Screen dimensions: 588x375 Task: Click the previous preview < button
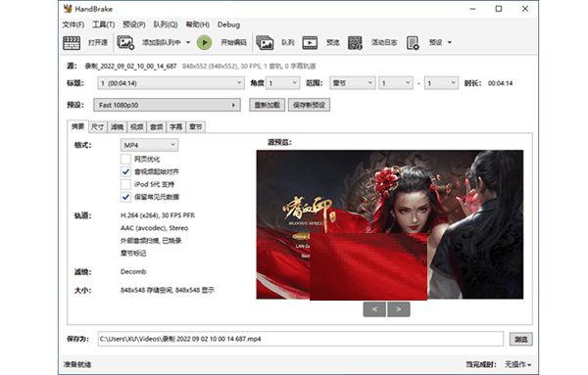pyautogui.click(x=374, y=309)
